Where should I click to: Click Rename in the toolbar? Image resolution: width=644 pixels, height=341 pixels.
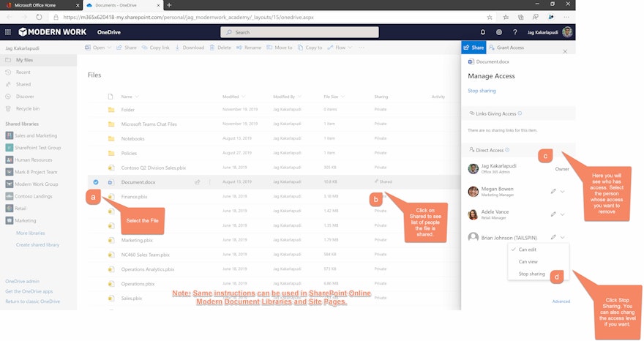249,48
